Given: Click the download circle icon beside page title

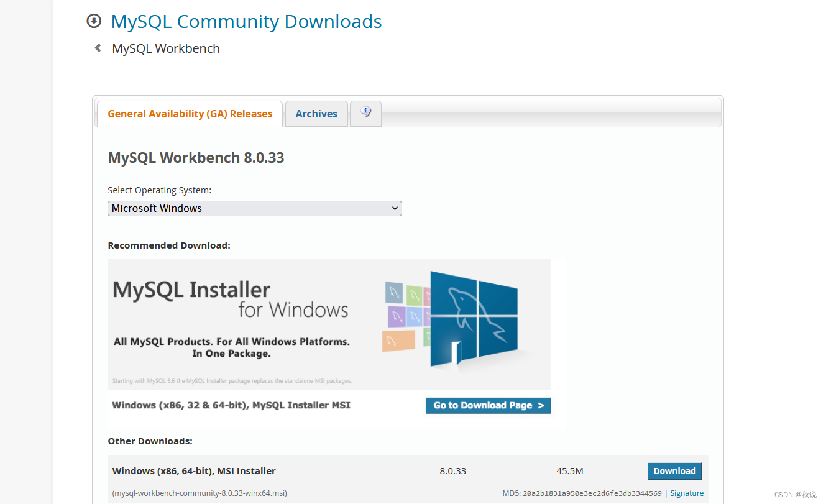Looking at the screenshot, I should 94,21.
